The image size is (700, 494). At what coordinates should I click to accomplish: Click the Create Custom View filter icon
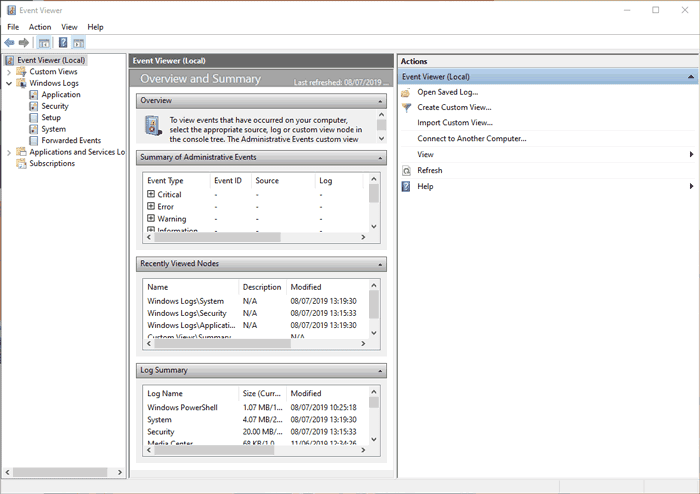pyautogui.click(x=406, y=107)
